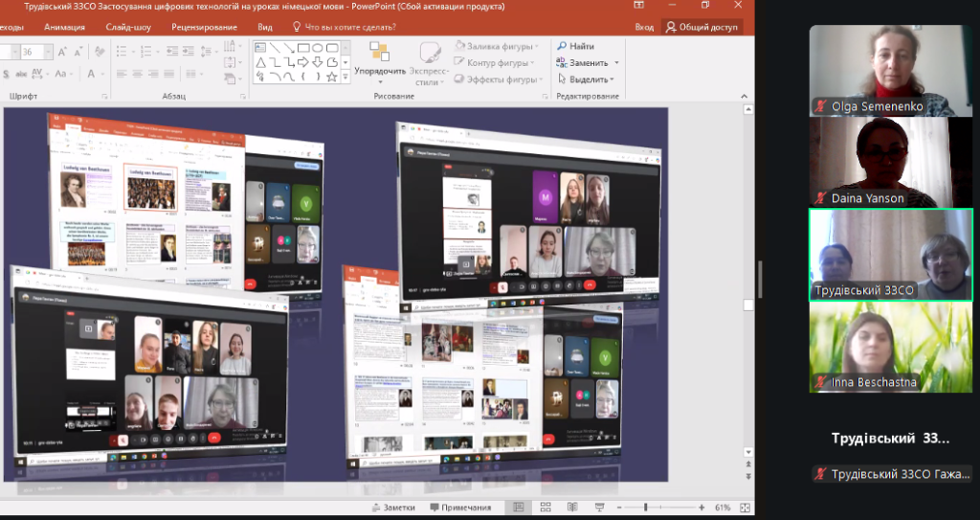Expand Контур фигуры dropdown
Screen dimensions: 980x520
point(501,63)
